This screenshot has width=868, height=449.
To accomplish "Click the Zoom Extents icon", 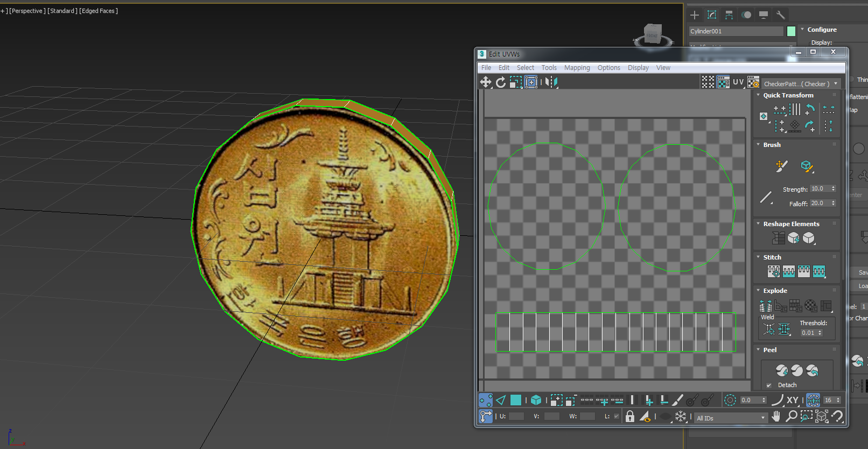I will (822, 417).
